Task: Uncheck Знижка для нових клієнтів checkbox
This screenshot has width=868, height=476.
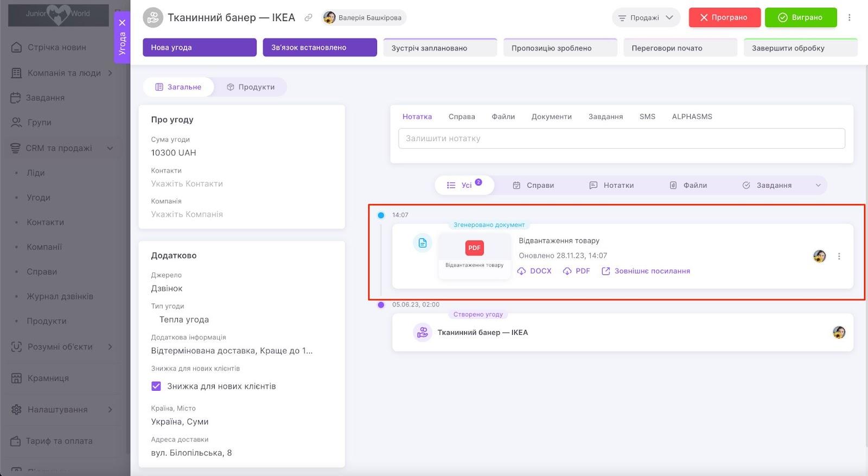Action: pos(156,386)
